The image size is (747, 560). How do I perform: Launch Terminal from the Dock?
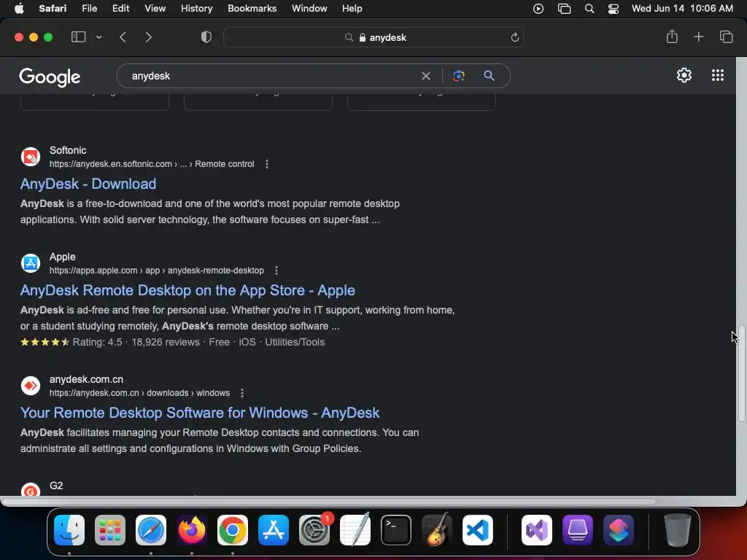[x=396, y=530]
